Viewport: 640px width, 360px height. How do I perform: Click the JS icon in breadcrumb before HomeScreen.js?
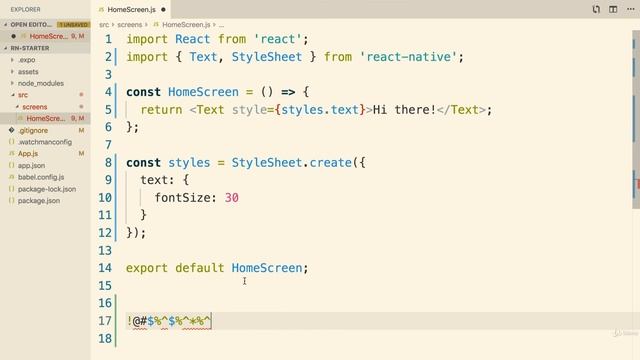coord(156,25)
